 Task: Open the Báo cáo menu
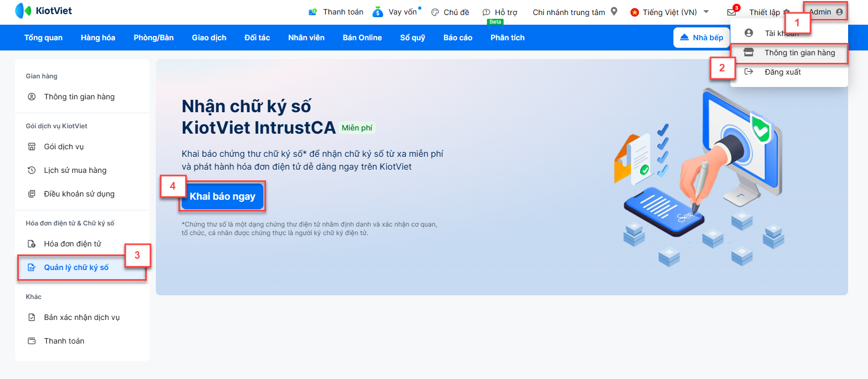point(458,38)
